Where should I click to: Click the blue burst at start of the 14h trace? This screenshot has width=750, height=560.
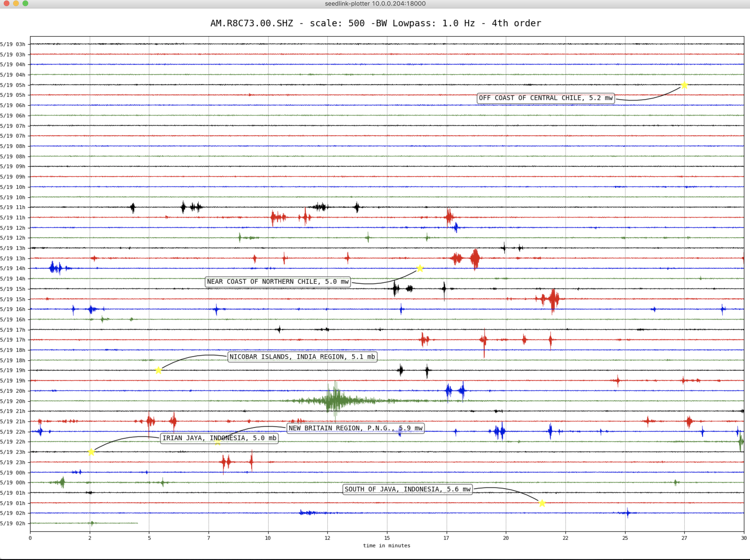(x=56, y=268)
